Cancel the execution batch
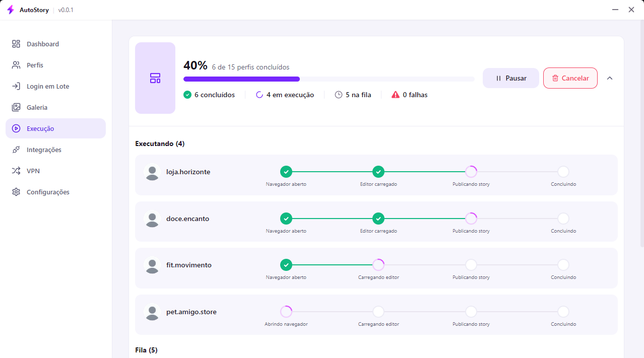Image resolution: width=644 pixels, height=358 pixels. [570, 78]
